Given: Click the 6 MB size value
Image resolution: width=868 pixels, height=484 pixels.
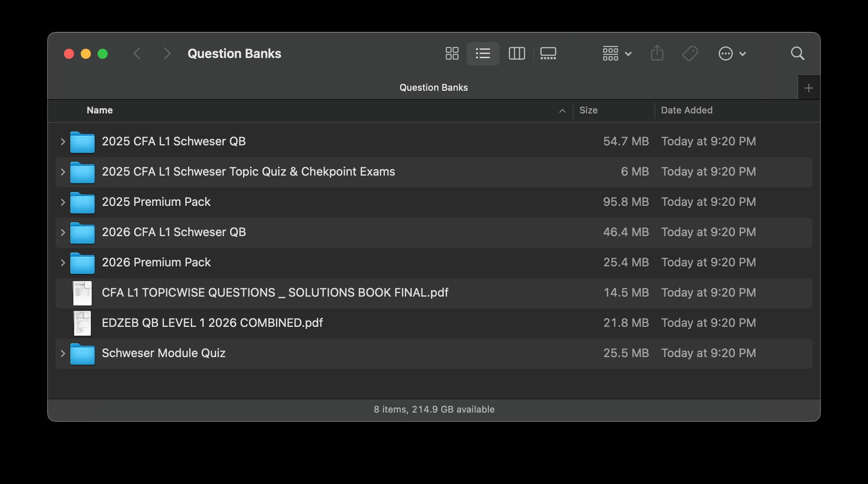Looking at the screenshot, I should 635,171.
